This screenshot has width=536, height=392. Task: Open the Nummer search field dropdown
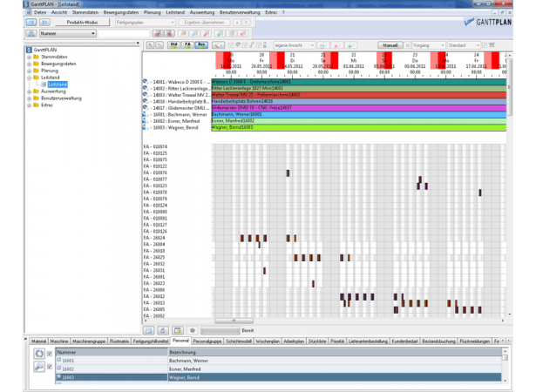click(x=68, y=33)
